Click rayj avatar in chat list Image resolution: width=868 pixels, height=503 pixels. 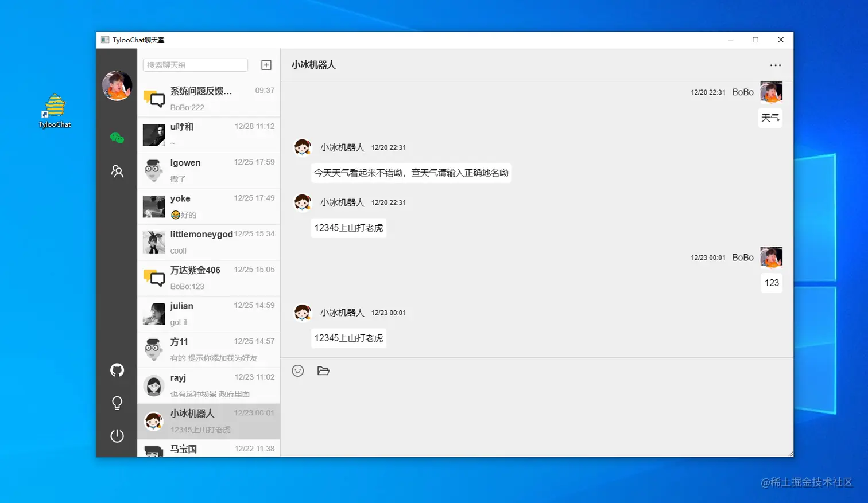[x=154, y=385]
